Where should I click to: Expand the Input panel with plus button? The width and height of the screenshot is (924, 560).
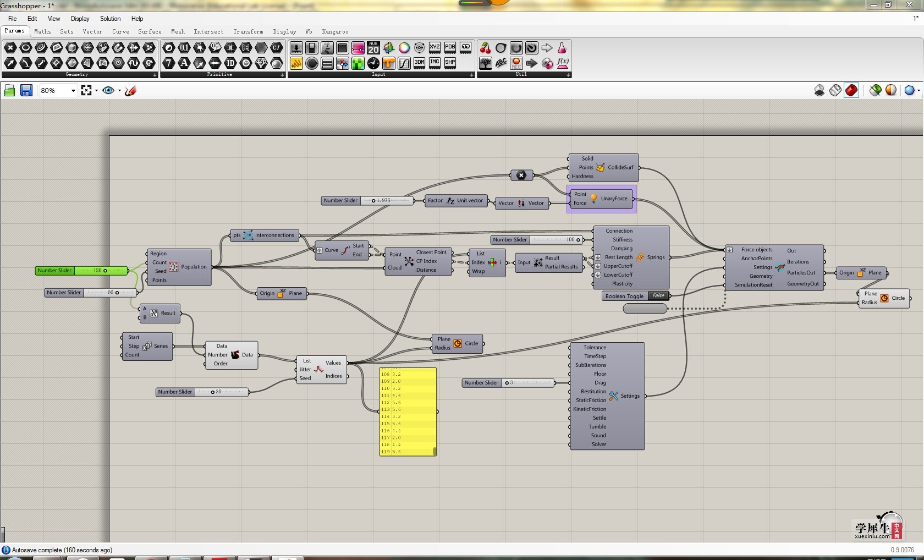point(471,75)
